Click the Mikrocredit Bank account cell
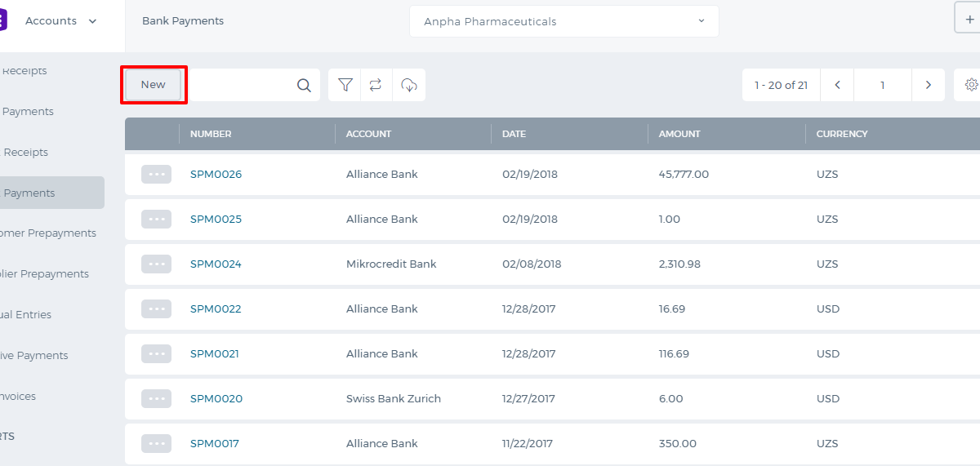This screenshot has height=466, width=980. coord(391,264)
